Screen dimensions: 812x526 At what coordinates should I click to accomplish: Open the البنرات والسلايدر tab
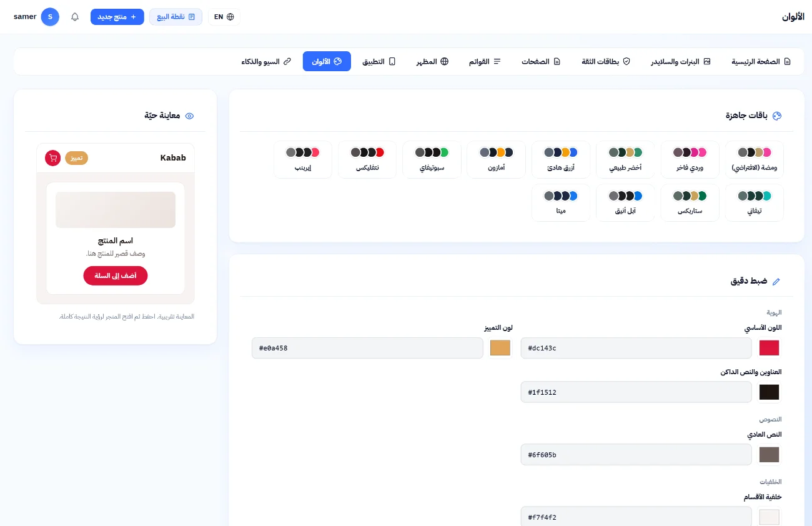[x=681, y=62]
